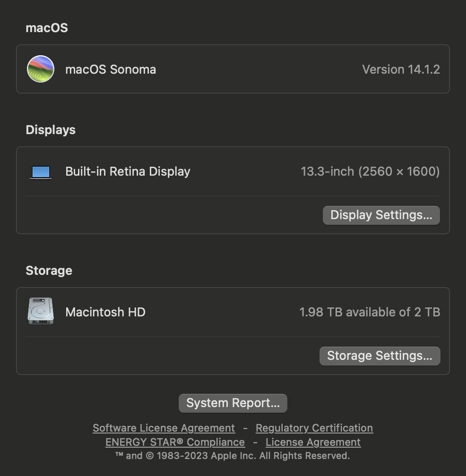Click the 13.3-inch resolution text
This screenshot has width=466, height=476.
coord(371,171)
